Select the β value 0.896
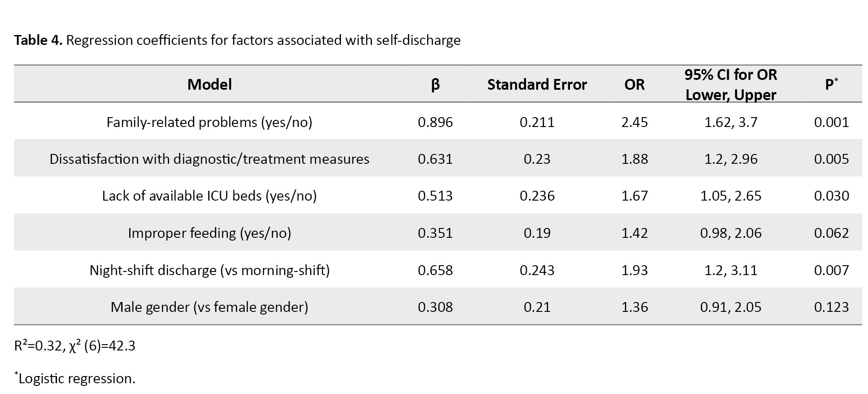Screen dimensions: 868x394 point(435,122)
